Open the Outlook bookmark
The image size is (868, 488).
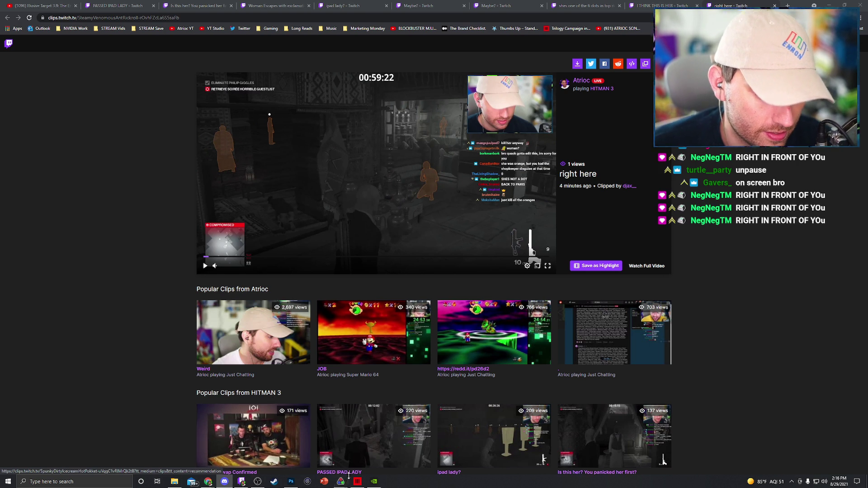[x=39, y=28]
